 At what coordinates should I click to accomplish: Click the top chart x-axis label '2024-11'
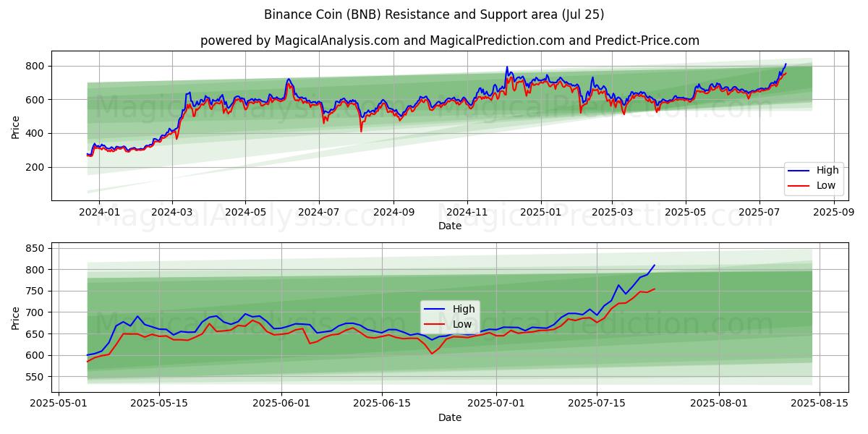tap(467, 213)
